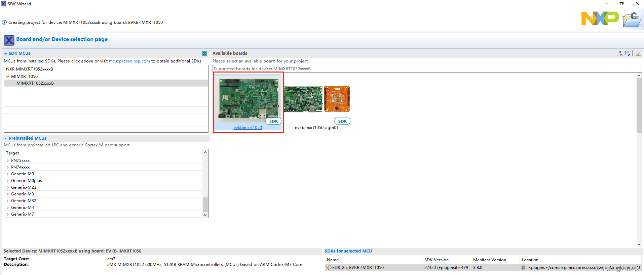Image resolution: width=644 pixels, height=275 pixels.
Task: Collapse the Preinstalled MCUs section
Action: pyautogui.click(x=6, y=138)
